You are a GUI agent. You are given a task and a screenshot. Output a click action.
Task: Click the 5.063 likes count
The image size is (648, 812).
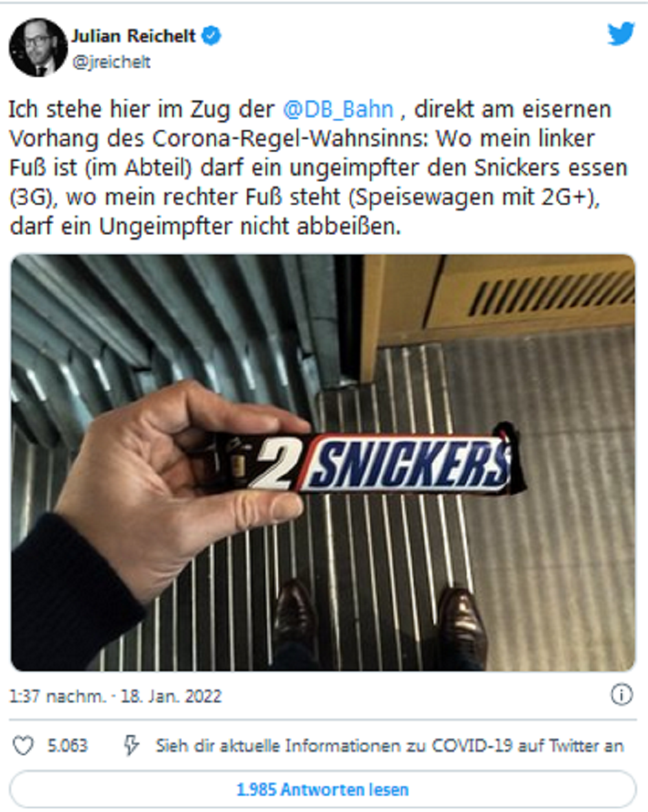coord(67,746)
